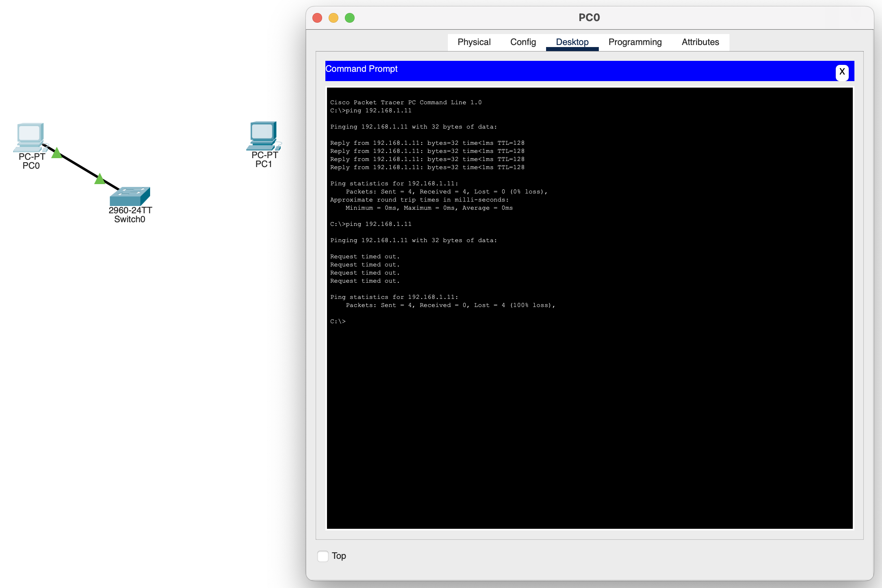This screenshot has height=588, width=882.
Task: Click the C:\> prompt line in terminal
Action: [338, 322]
